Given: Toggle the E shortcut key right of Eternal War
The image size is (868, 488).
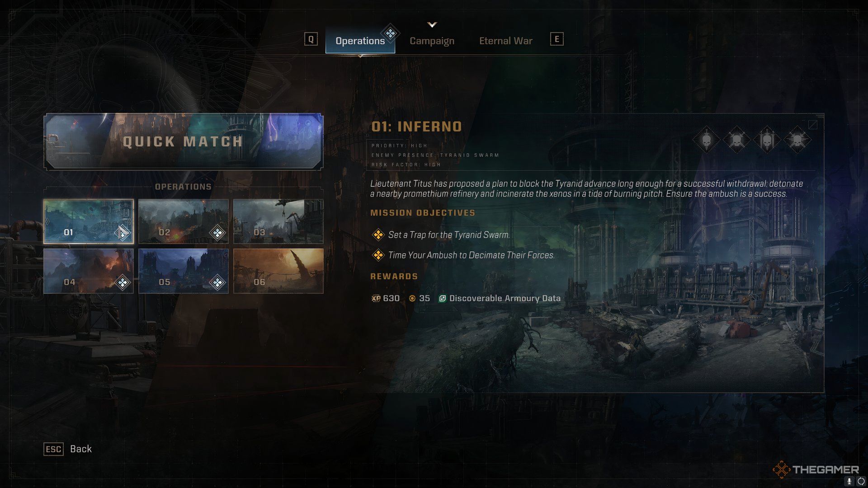Looking at the screenshot, I should pyautogui.click(x=556, y=39).
